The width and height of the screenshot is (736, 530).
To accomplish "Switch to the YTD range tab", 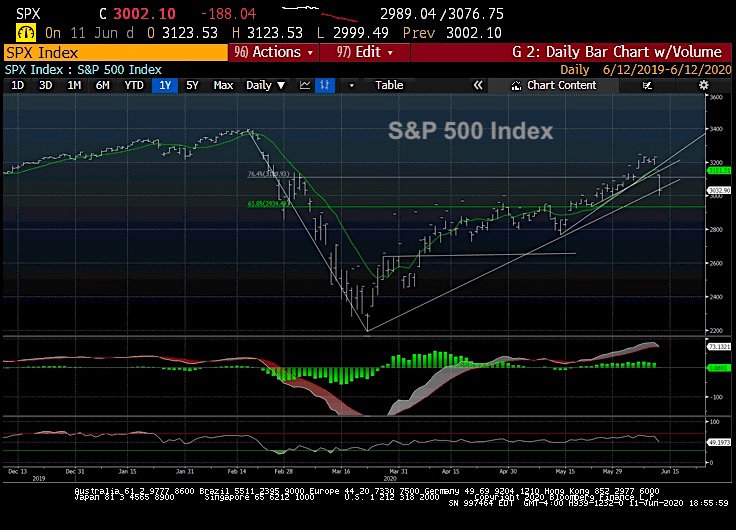I will (134, 85).
